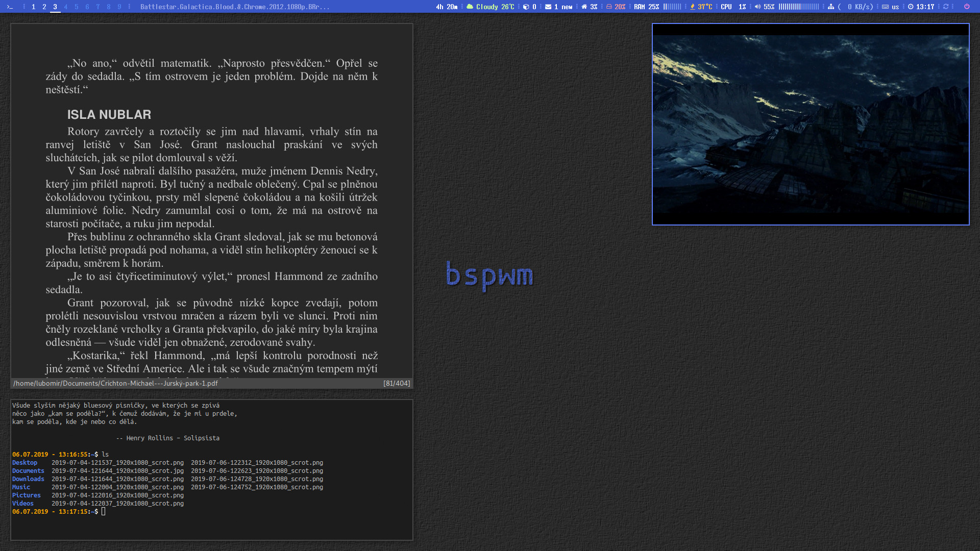Click the 13:16:55 prompt with ls command
The image size is (980, 551).
click(60, 455)
